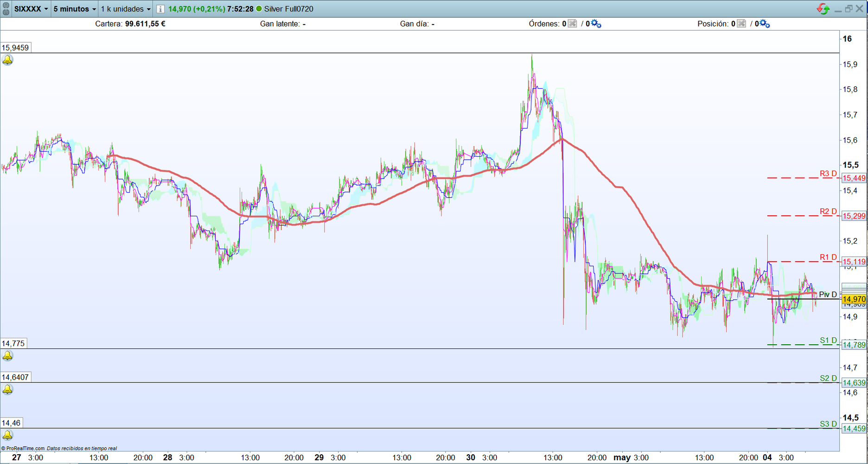Click the 14,639 support price tag
Screen dimensions: 868x464
pos(854,383)
